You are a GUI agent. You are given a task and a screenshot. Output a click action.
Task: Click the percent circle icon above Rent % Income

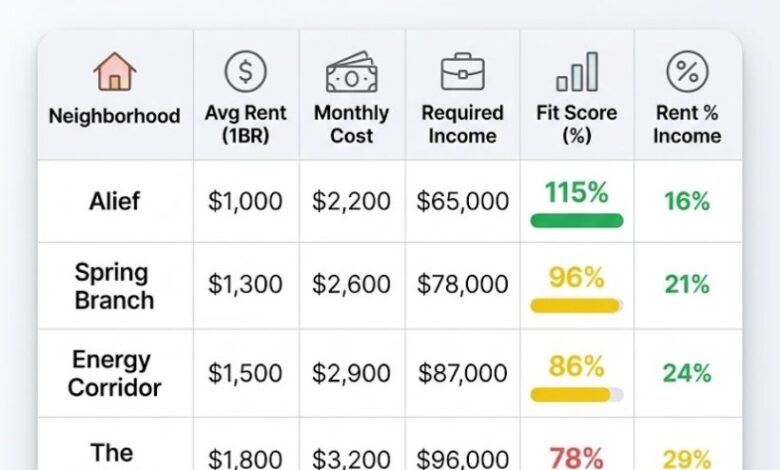pyautogui.click(x=687, y=72)
